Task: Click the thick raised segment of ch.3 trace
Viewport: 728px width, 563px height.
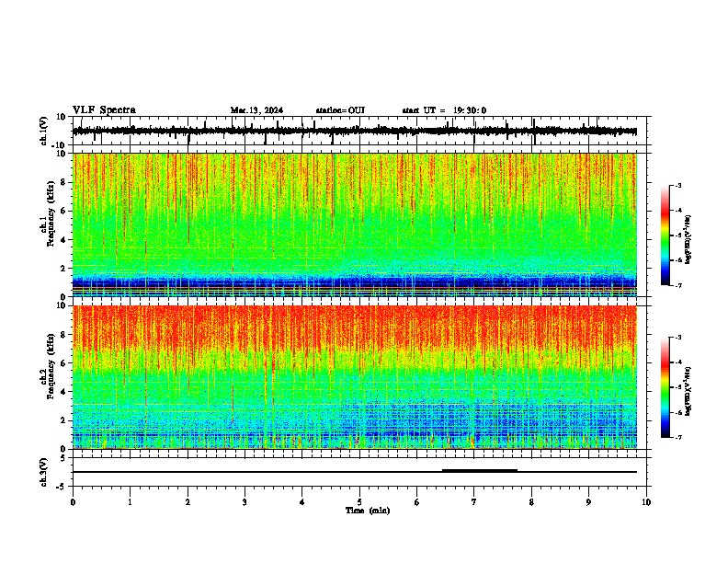Action: pyautogui.click(x=480, y=470)
